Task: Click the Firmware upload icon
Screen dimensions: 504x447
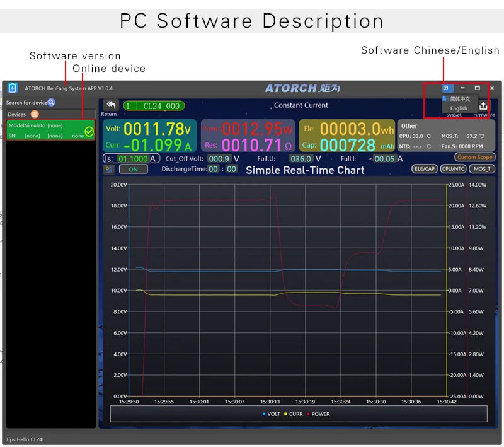Action: (x=483, y=105)
